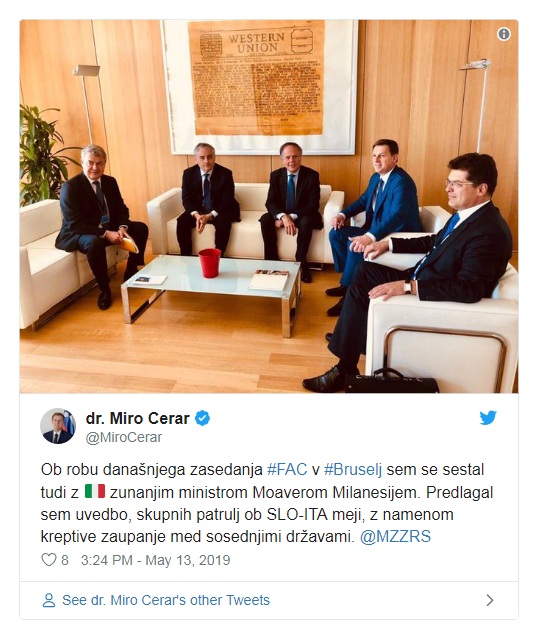Image resolution: width=541 pixels, height=637 pixels.
Task: Click the red bucket on the table
Action: point(210,263)
